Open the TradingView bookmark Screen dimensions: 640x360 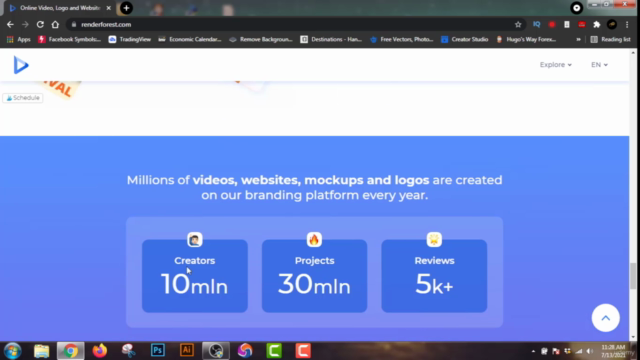(130, 39)
